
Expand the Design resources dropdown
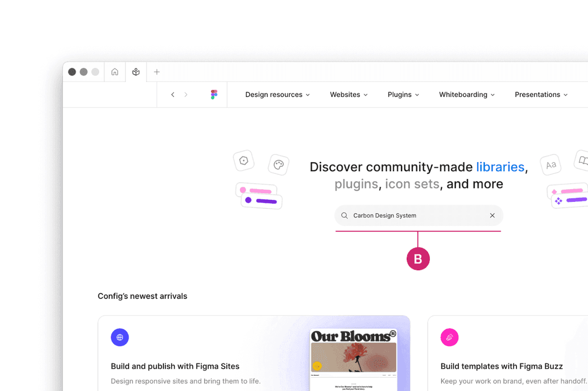[x=277, y=95]
